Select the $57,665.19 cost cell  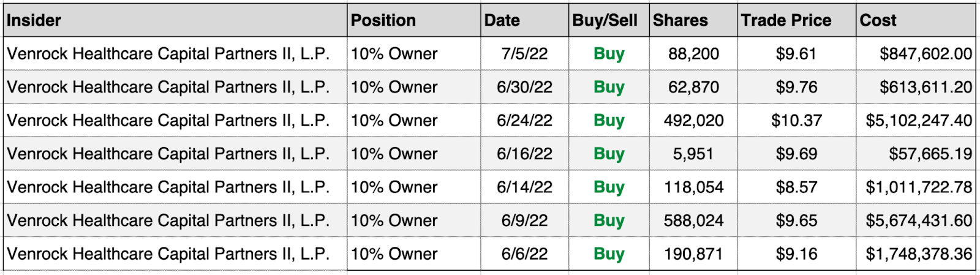coord(916,153)
